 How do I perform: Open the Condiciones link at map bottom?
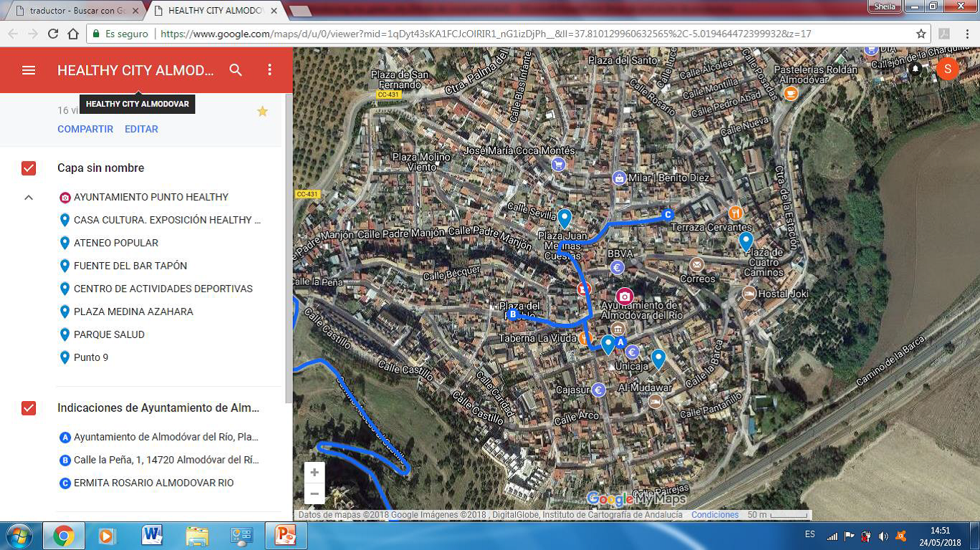(714, 515)
